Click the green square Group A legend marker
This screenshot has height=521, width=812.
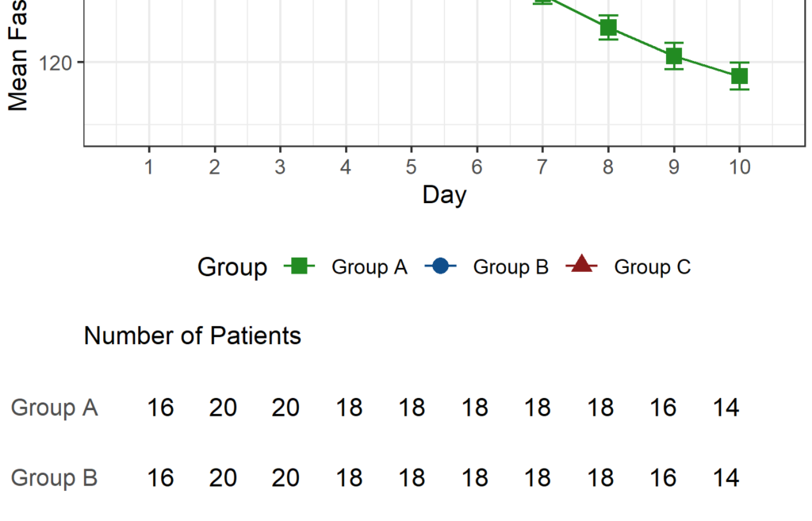click(299, 267)
